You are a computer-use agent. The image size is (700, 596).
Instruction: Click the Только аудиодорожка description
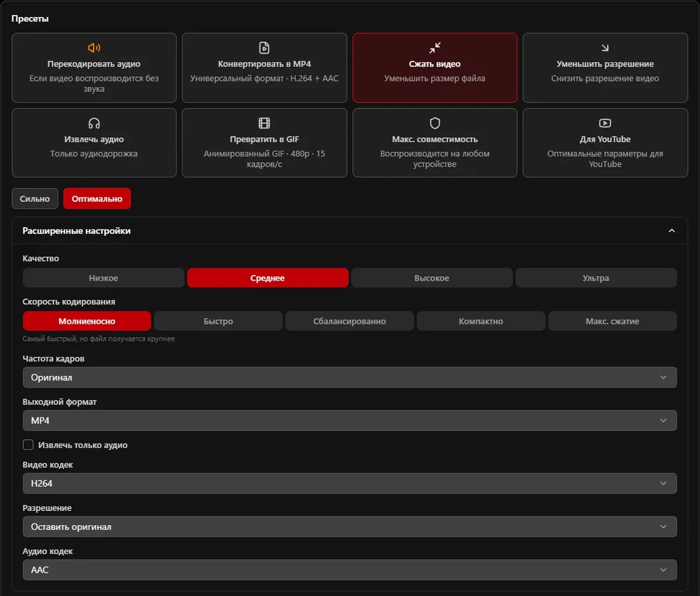point(94,154)
